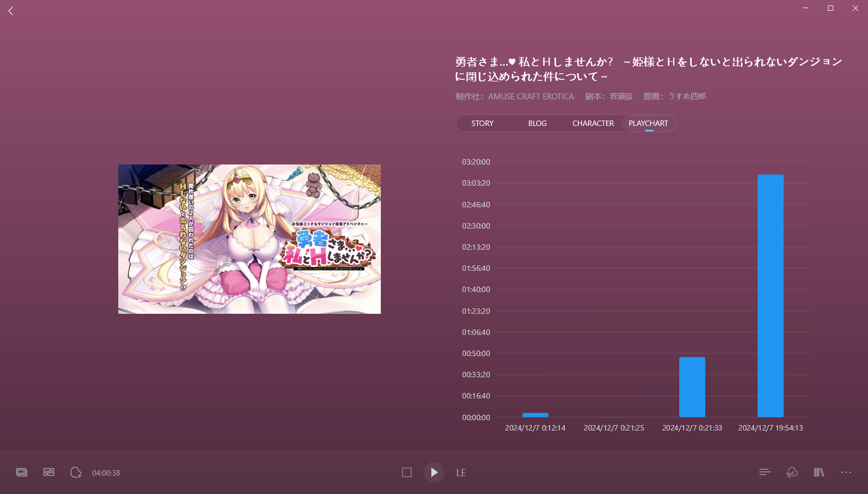Open the STORY tab
Screen dimensions: 868x494
click(x=482, y=123)
